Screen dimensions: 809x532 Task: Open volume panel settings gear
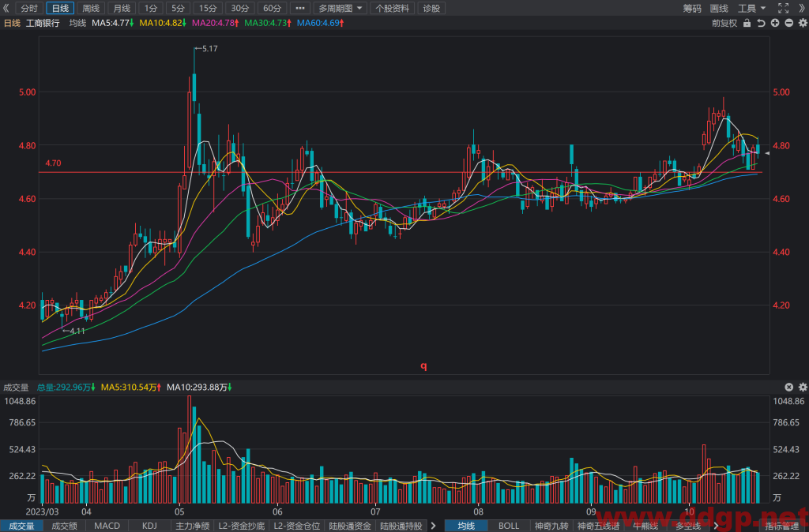(803, 387)
